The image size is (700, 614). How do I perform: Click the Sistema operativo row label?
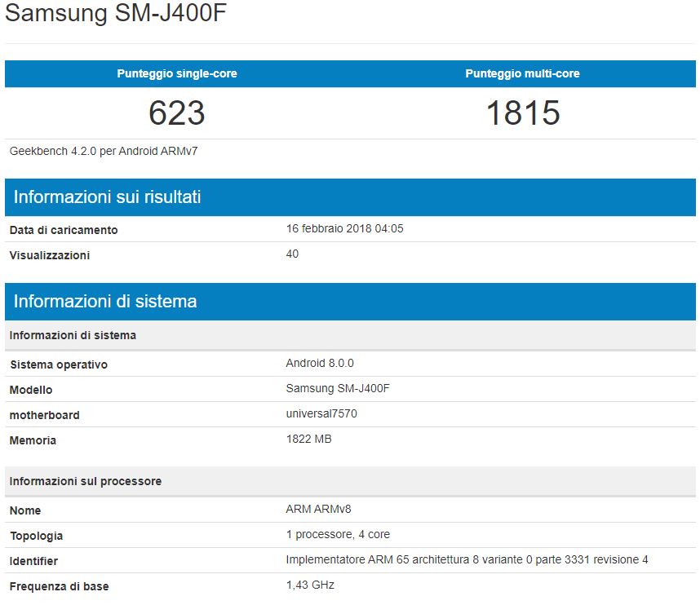59,364
